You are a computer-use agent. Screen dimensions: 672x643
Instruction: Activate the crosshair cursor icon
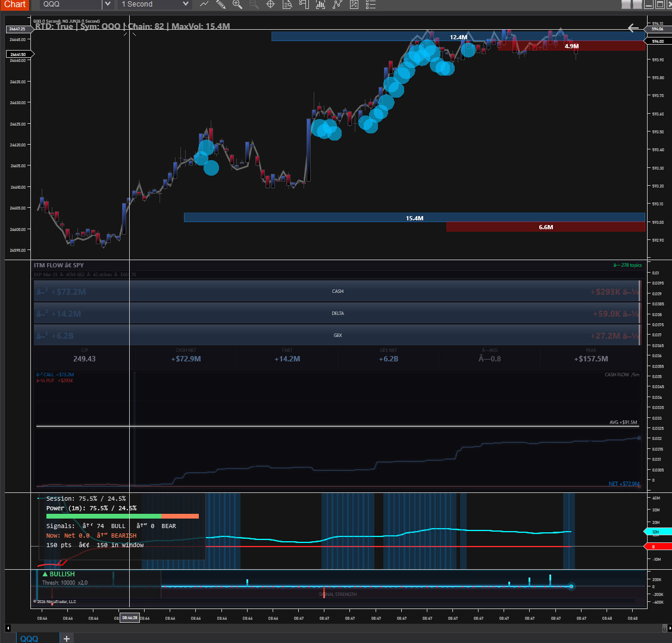tap(270, 4)
